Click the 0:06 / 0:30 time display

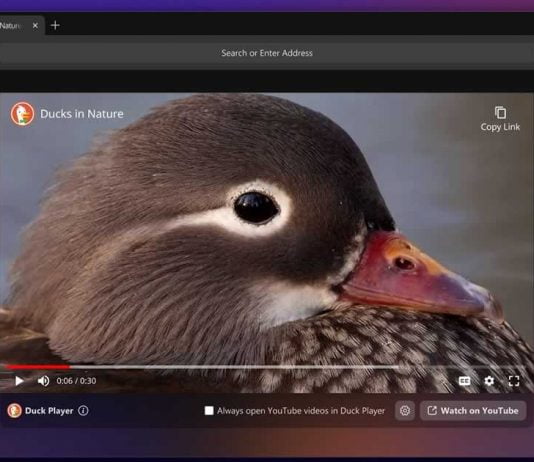(76, 381)
